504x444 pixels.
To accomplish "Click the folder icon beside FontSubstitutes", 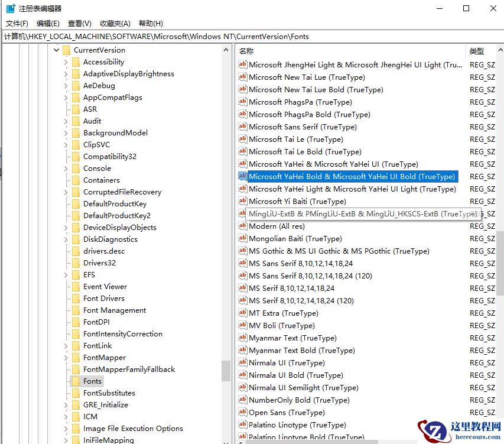I will click(76, 393).
